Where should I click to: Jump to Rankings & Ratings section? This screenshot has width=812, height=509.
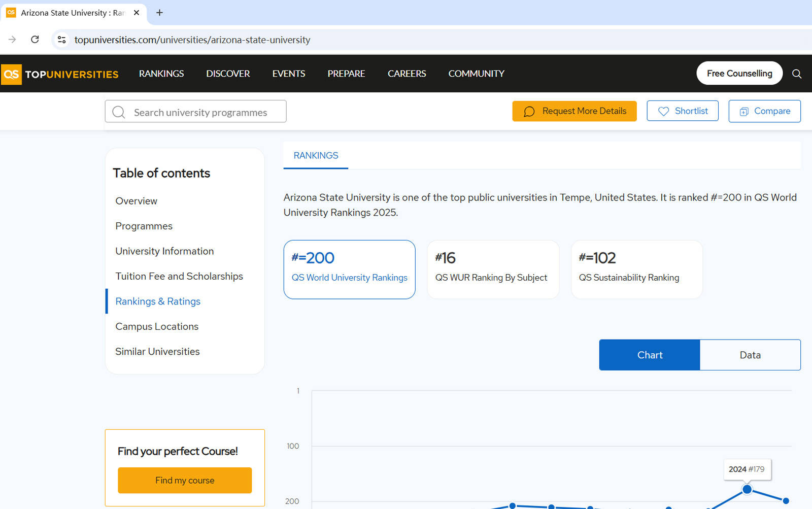tap(158, 301)
